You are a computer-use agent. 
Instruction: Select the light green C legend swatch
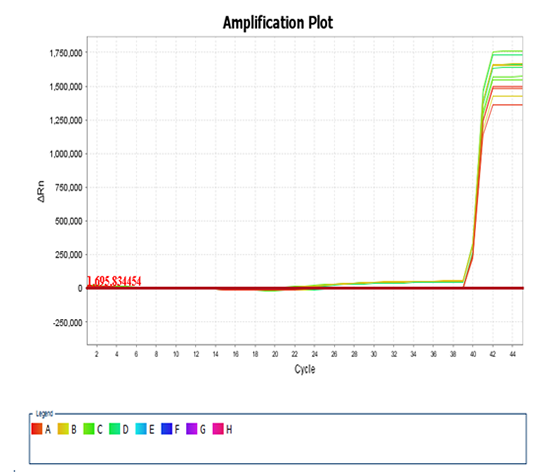click(x=89, y=429)
